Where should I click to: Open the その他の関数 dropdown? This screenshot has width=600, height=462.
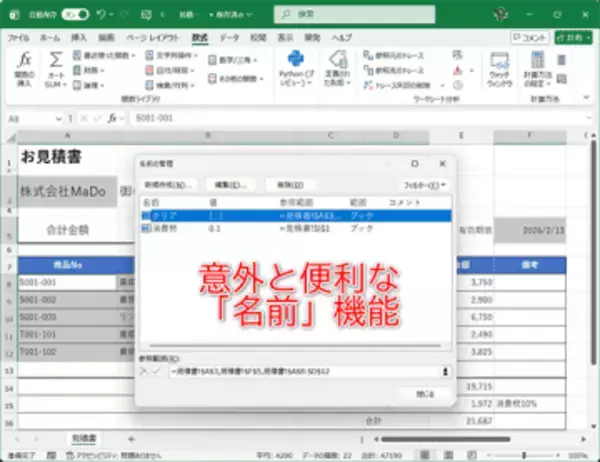pos(236,78)
